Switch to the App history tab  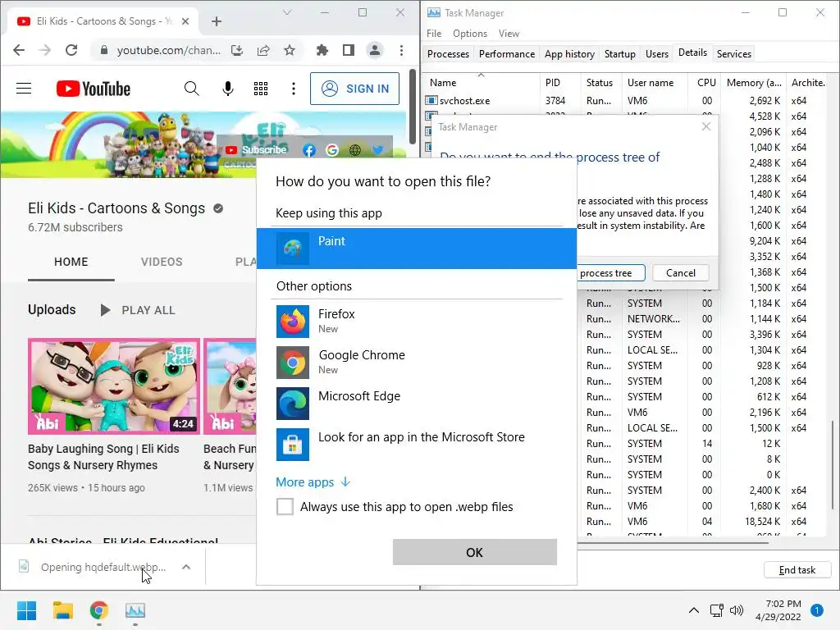(x=569, y=54)
